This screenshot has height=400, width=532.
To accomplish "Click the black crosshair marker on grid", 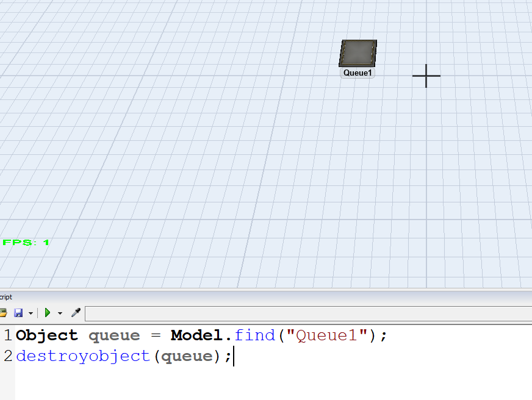I will point(426,76).
